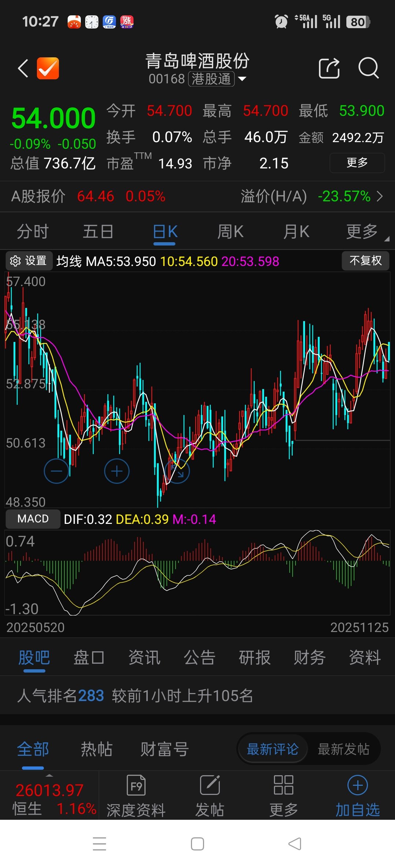
Task: Expand stock market dropdown triangle
Action: 242,79
